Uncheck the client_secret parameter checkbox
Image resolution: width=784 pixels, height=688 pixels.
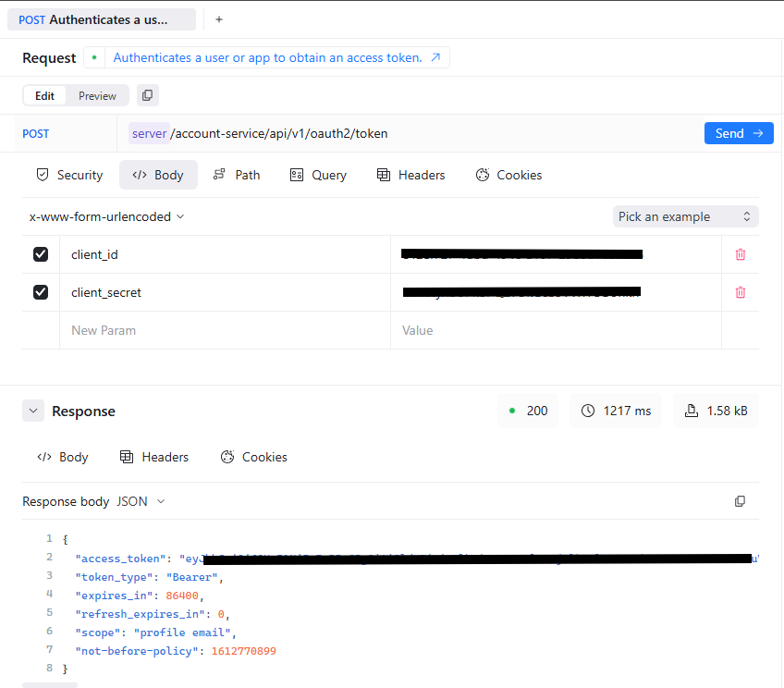tap(41, 292)
